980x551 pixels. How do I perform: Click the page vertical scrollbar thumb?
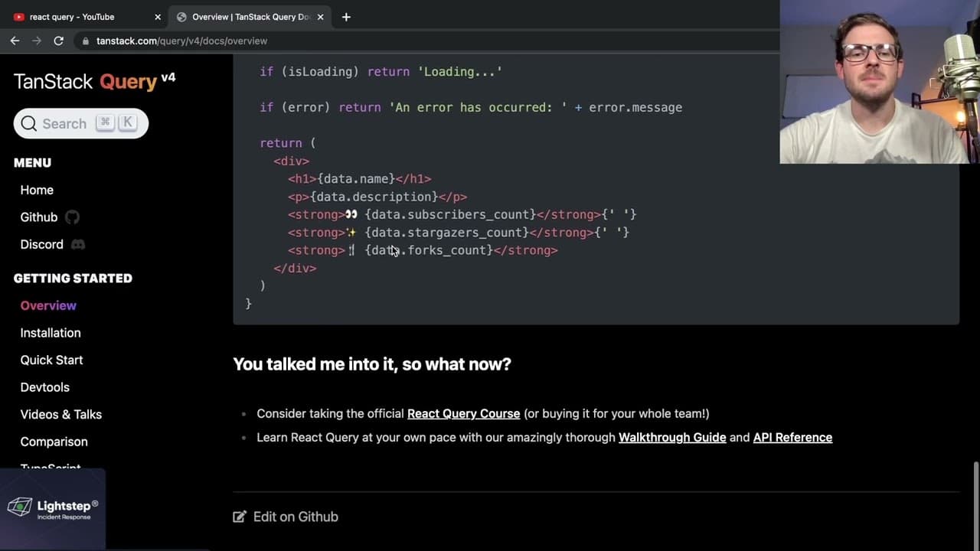[x=976, y=505]
